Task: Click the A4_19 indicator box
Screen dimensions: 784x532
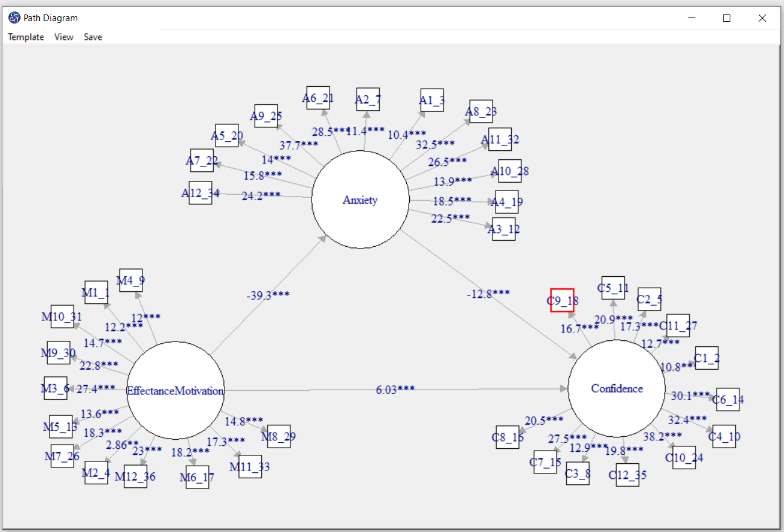Action: pos(506,201)
